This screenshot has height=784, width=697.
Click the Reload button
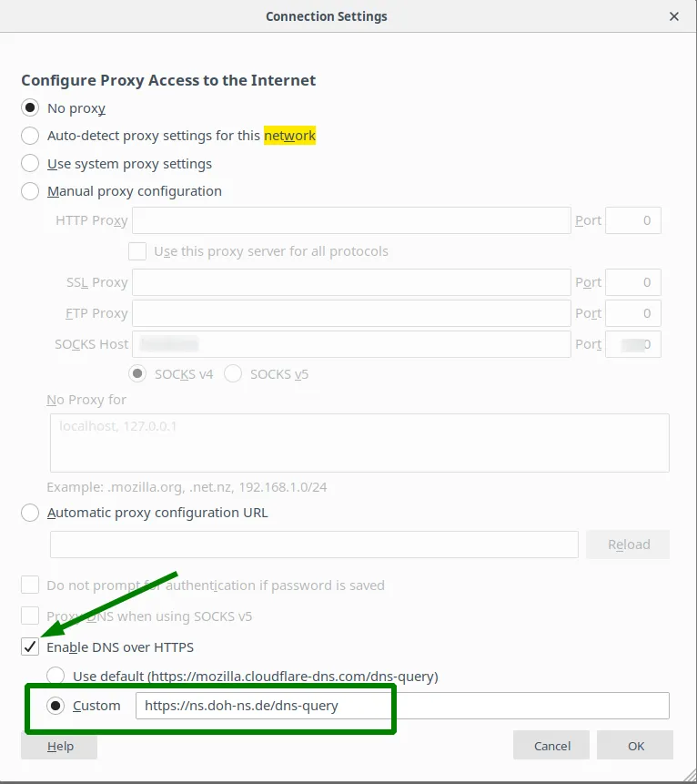click(628, 545)
